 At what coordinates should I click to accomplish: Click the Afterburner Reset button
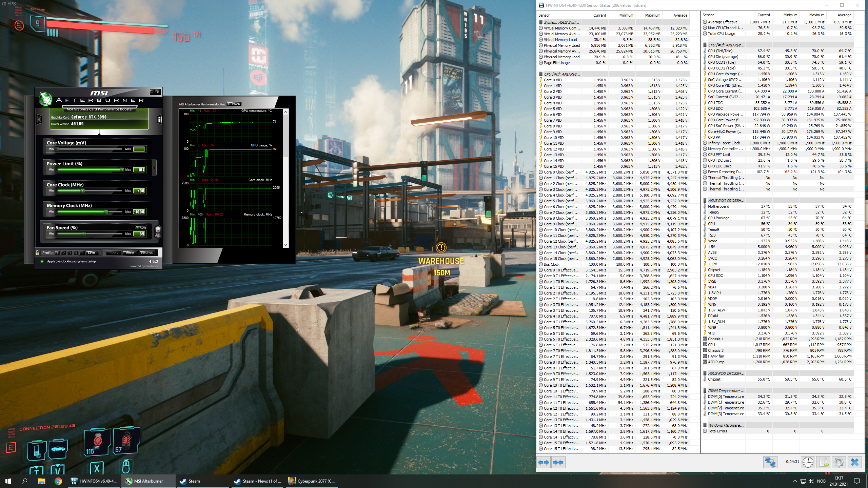click(130, 253)
